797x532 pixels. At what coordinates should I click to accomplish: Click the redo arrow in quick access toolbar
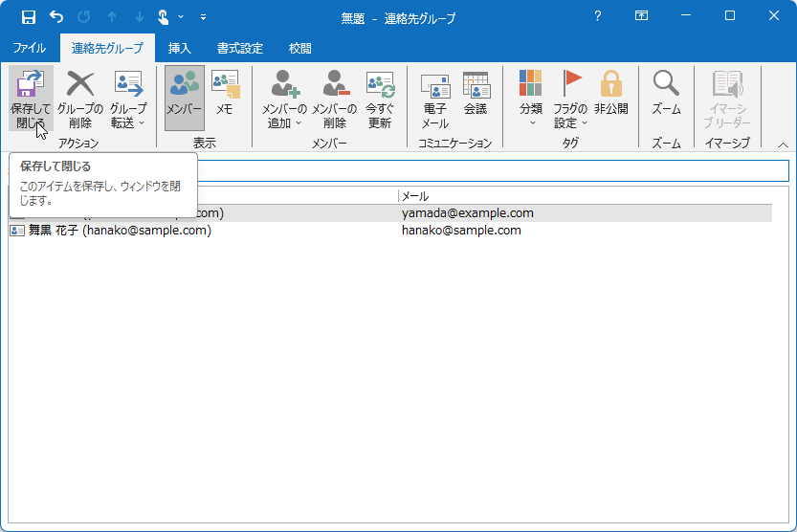[84, 17]
